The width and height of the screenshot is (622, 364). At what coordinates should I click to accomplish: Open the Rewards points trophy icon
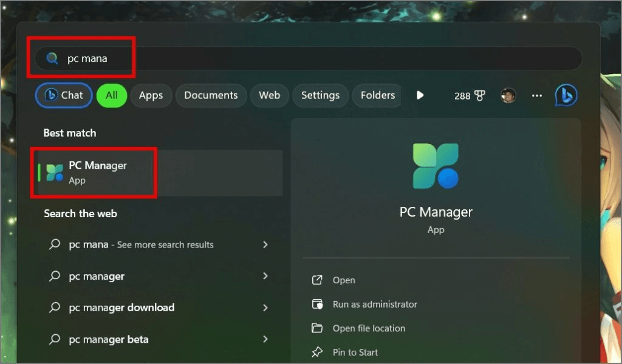(479, 96)
